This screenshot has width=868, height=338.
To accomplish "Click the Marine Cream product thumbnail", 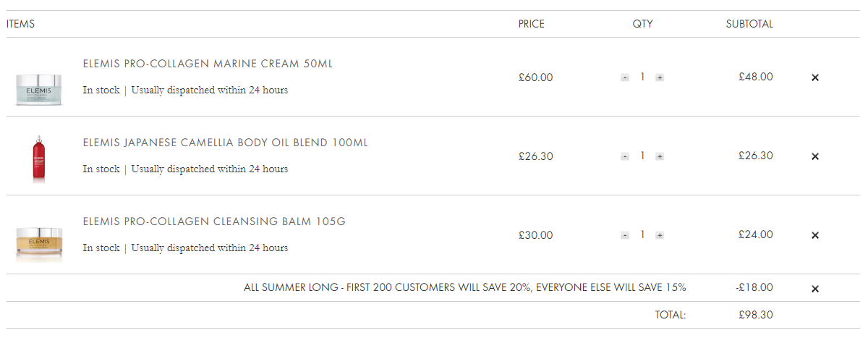I will click(39, 90).
